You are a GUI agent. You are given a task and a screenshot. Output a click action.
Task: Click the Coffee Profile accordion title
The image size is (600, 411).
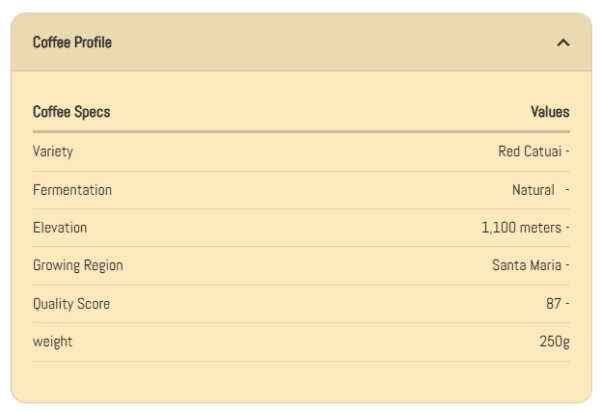pyautogui.click(x=72, y=42)
